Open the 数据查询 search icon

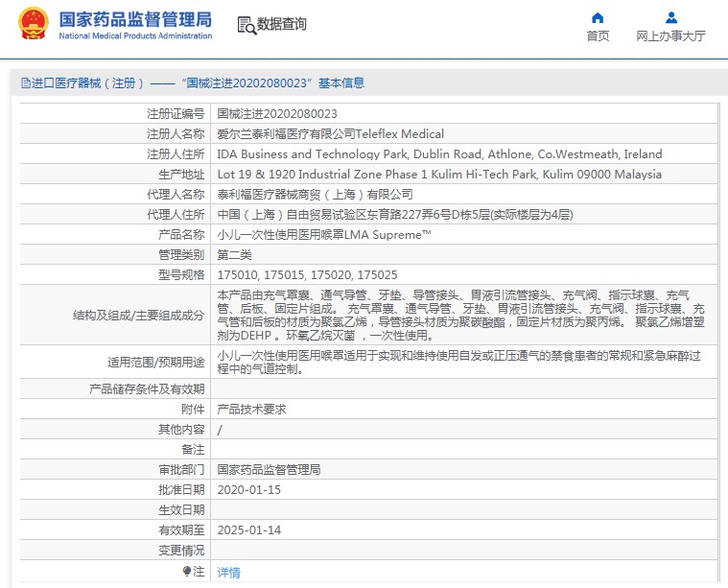[247, 25]
